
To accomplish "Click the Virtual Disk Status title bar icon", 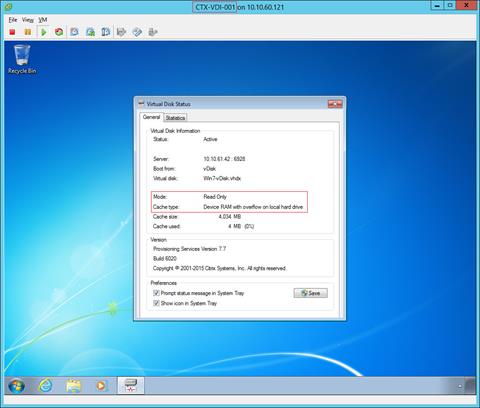I will [141, 104].
